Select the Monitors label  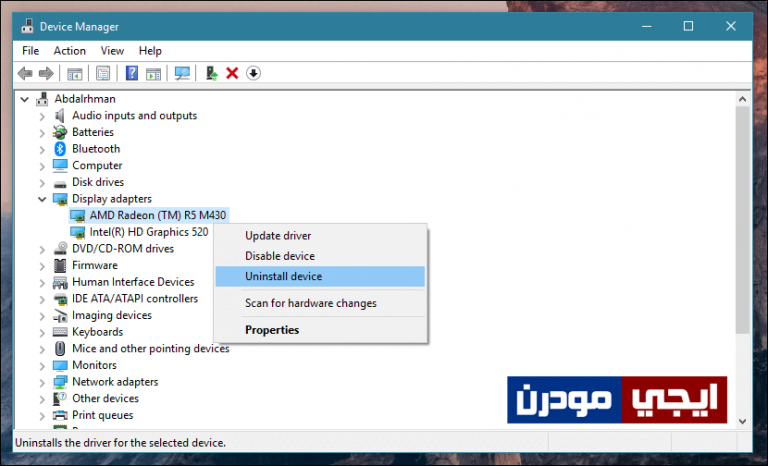pos(94,365)
